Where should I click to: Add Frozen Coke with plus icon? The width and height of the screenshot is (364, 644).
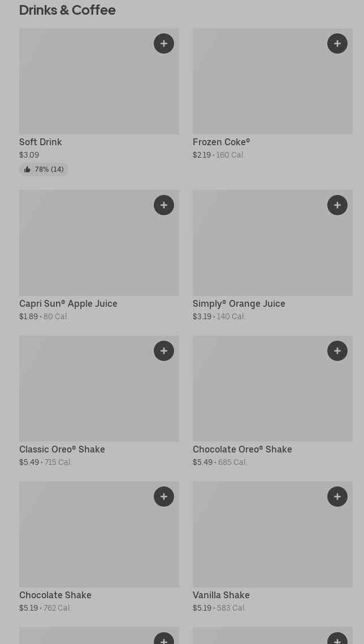coord(337,43)
